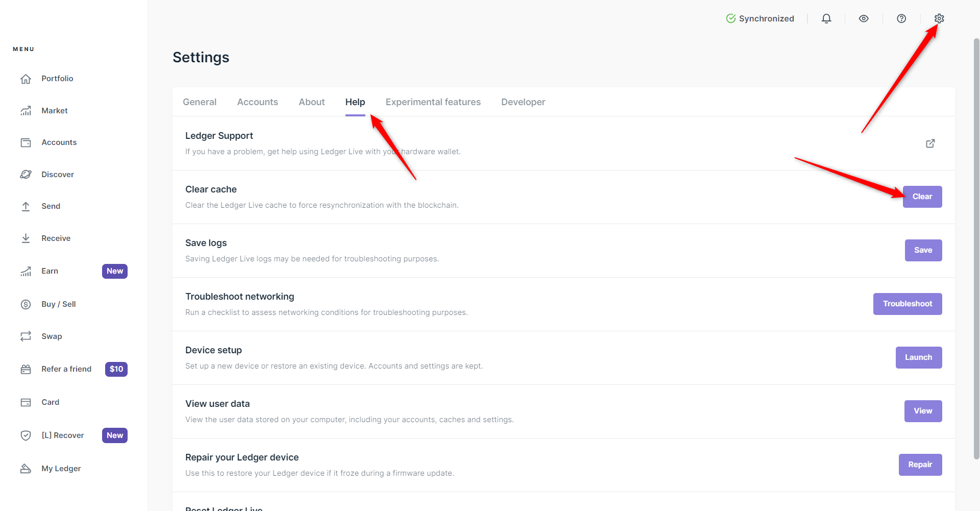Click the Synchronized status indicator

click(760, 18)
